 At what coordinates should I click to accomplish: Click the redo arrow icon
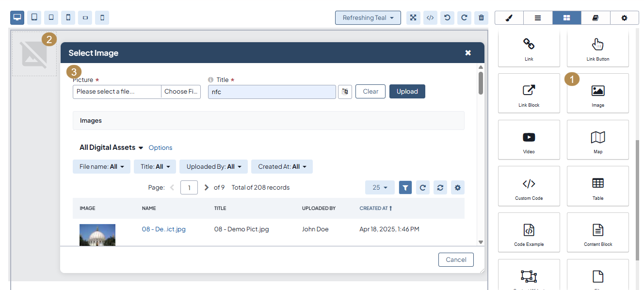click(x=464, y=17)
